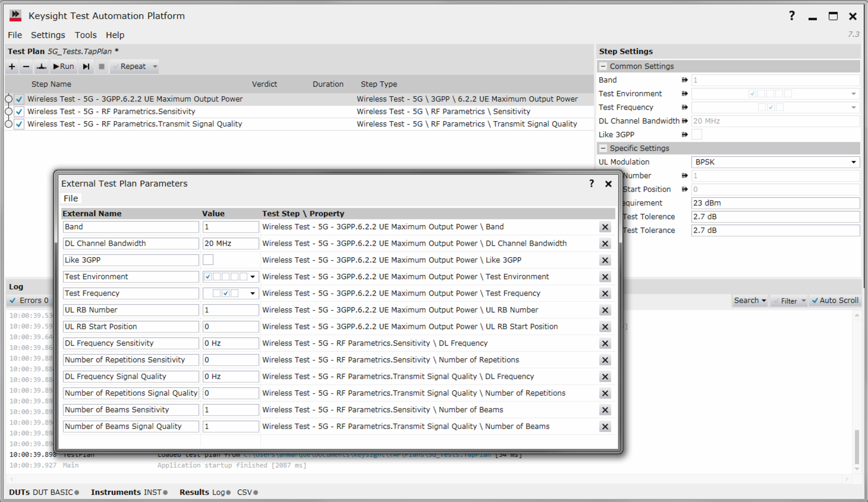
Task: Collapse the Specific Settings section
Action: pyautogui.click(x=603, y=148)
